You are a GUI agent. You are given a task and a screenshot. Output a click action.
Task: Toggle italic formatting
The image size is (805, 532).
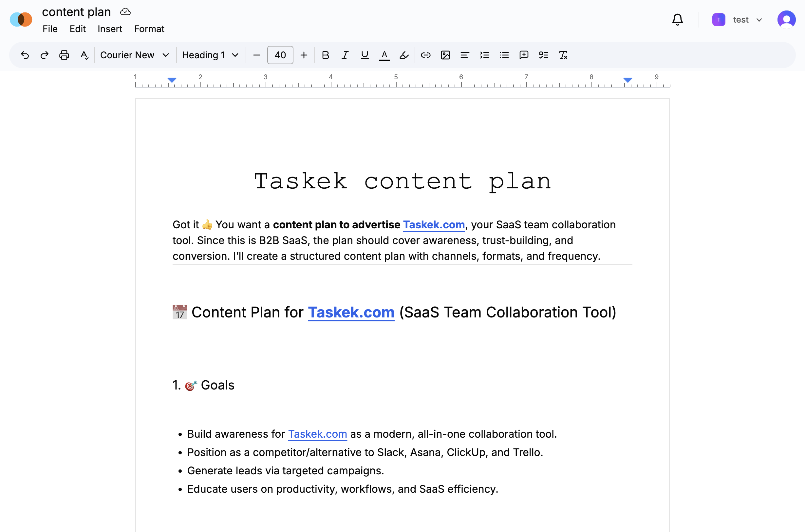tap(345, 55)
